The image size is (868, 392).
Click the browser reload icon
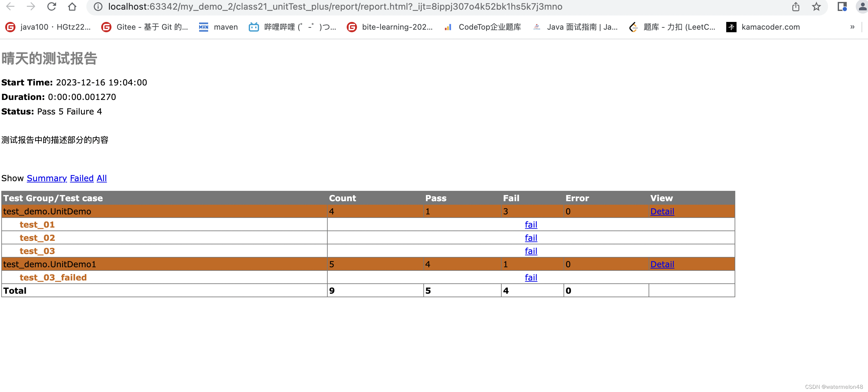coord(52,6)
